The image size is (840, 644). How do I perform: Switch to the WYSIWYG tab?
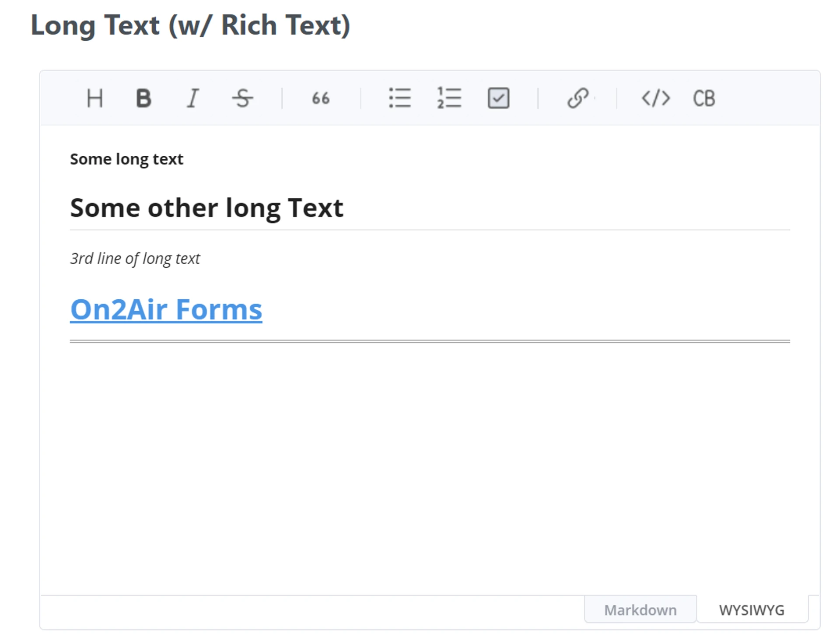pyautogui.click(x=752, y=609)
